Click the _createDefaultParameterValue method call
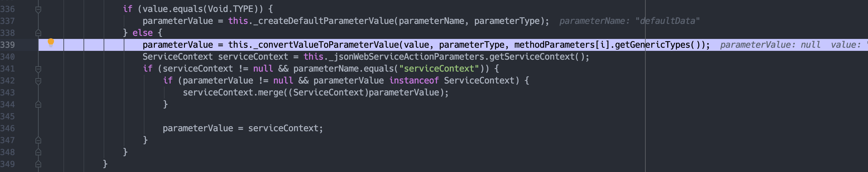The height and width of the screenshot is (172, 868). pyautogui.click(x=323, y=21)
